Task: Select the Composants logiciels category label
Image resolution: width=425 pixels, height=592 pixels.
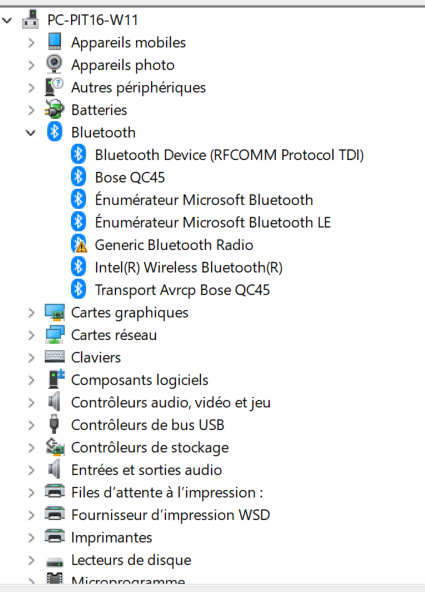Action: point(140,380)
